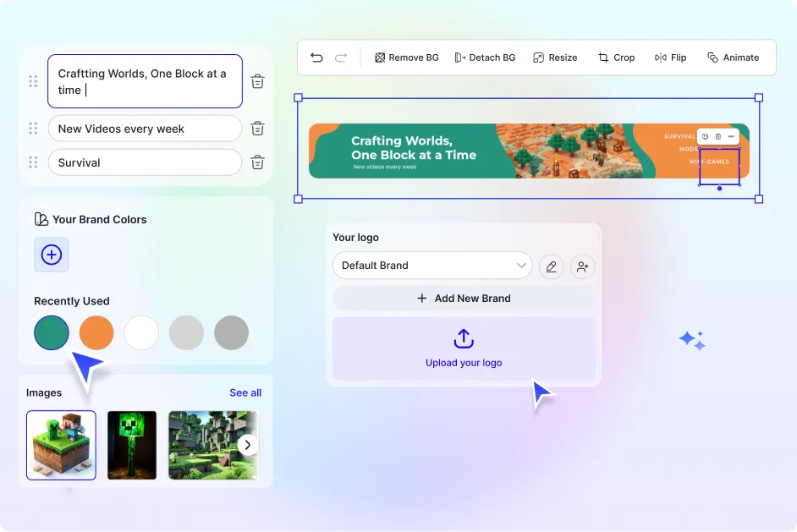Click the edit brand pencil icon
This screenshot has height=532, width=797.
pyautogui.click(x=552, y=266)
